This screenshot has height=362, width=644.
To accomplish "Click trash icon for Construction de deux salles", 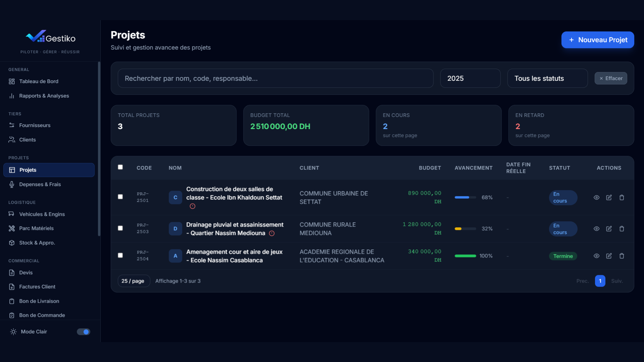I will click(x=622, y=197).
